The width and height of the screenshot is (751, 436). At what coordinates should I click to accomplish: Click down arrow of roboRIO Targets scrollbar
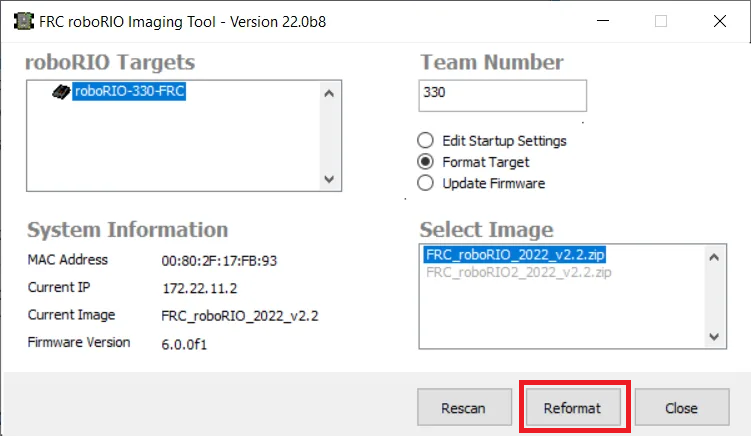[x=329, y=179]
